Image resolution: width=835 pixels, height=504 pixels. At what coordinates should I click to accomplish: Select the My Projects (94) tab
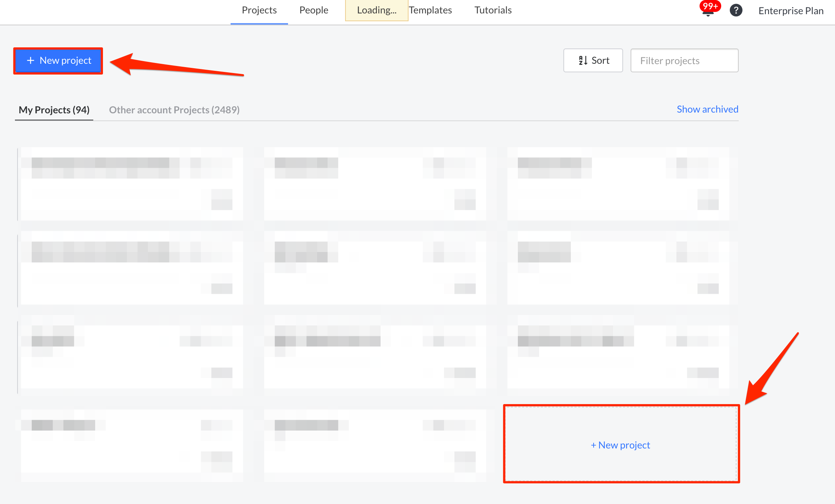54,110
